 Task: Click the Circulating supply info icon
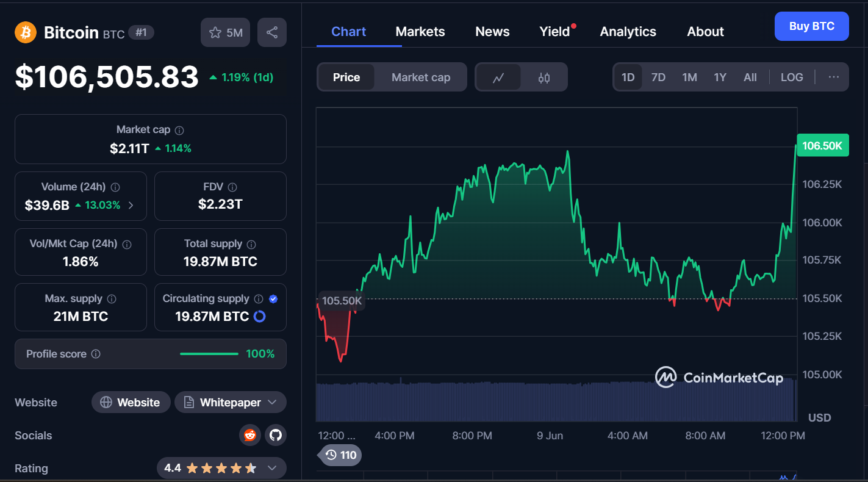(x=259, y=299)
